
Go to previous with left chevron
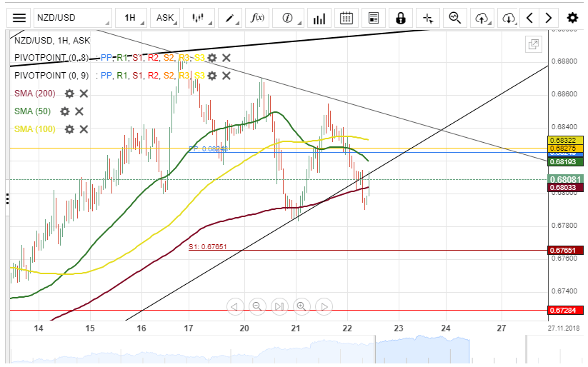(x=529, y=18)
